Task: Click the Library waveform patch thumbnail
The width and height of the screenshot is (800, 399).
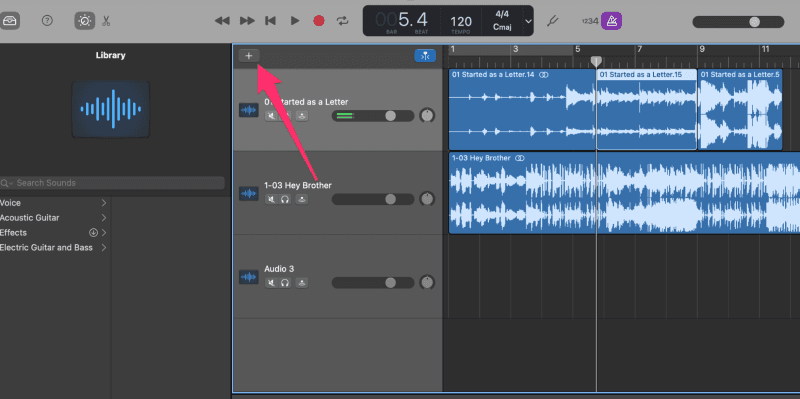Action: coord(111,109)
